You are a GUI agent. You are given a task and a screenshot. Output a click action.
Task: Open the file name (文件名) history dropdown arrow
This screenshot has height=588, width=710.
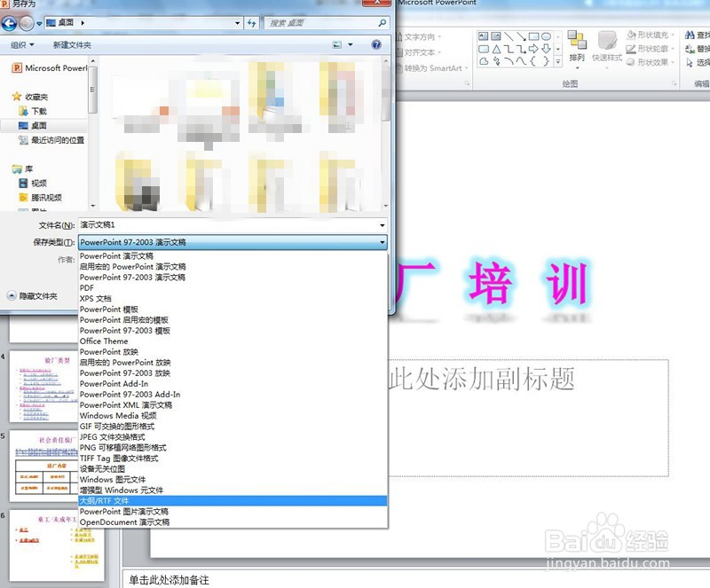(383, 225)
